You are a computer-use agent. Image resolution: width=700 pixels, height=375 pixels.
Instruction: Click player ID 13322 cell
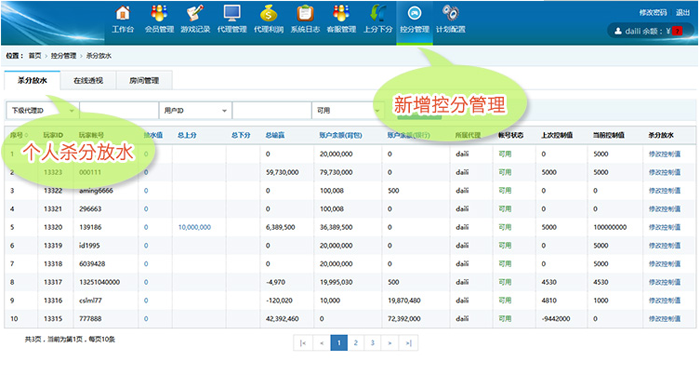53,191
